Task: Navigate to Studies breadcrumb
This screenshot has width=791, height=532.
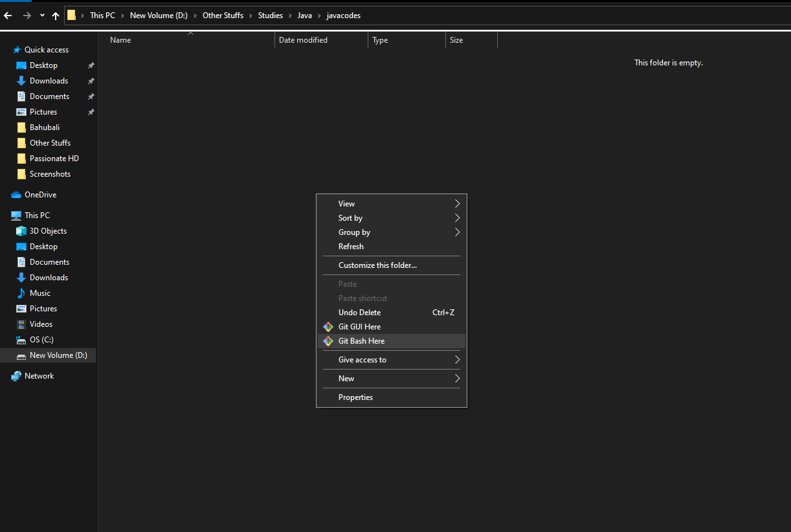Action: coord(271,16)
